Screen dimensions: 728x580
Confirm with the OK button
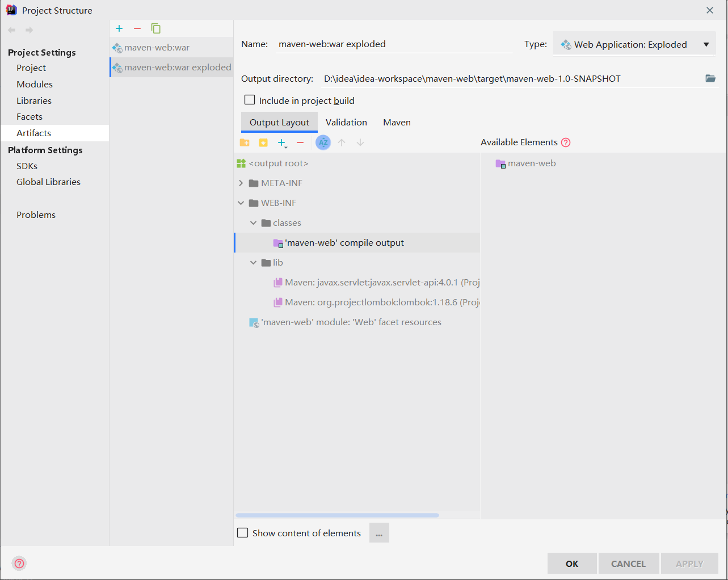pyautogui.click(x=572, y=564)
